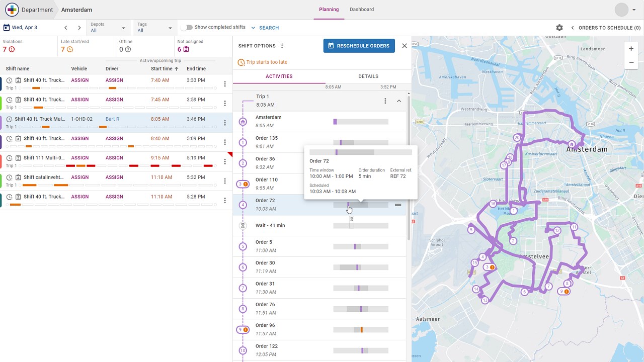
Task: Click the Offline help icon
Action: [x=128, y=49]
